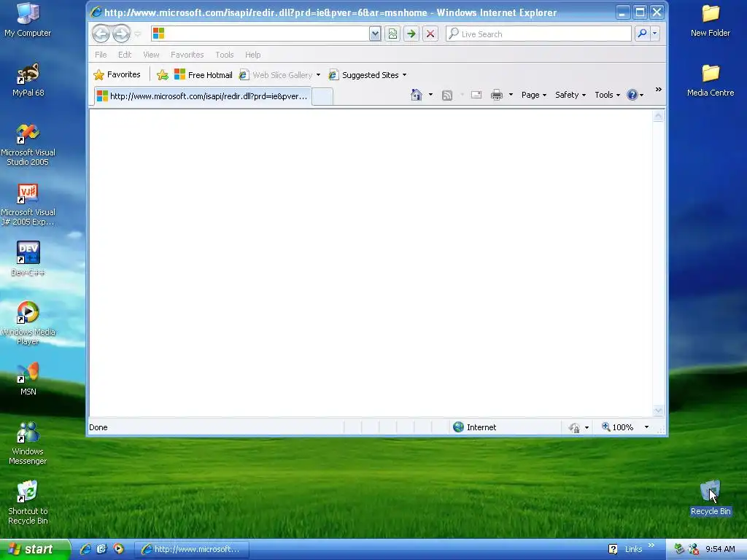Expand the Print options dropdown arrow
Screen dimensions: 747x560
511,95
